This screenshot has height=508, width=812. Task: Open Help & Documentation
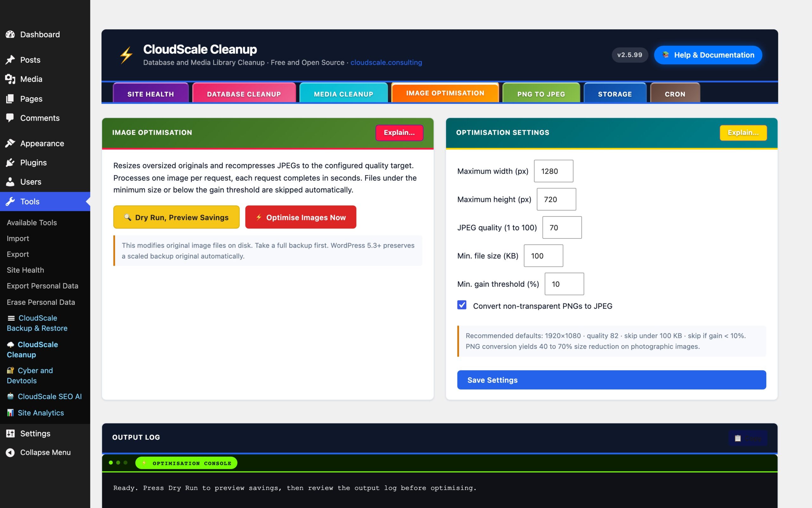pos(708,55)
